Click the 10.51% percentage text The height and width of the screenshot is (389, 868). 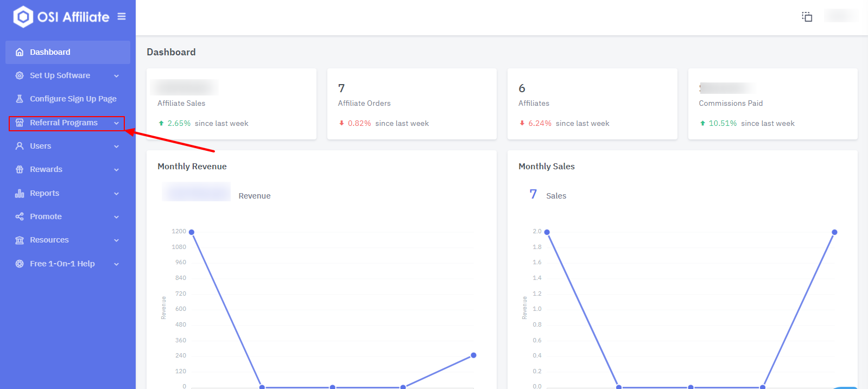[x=723, y=123]
